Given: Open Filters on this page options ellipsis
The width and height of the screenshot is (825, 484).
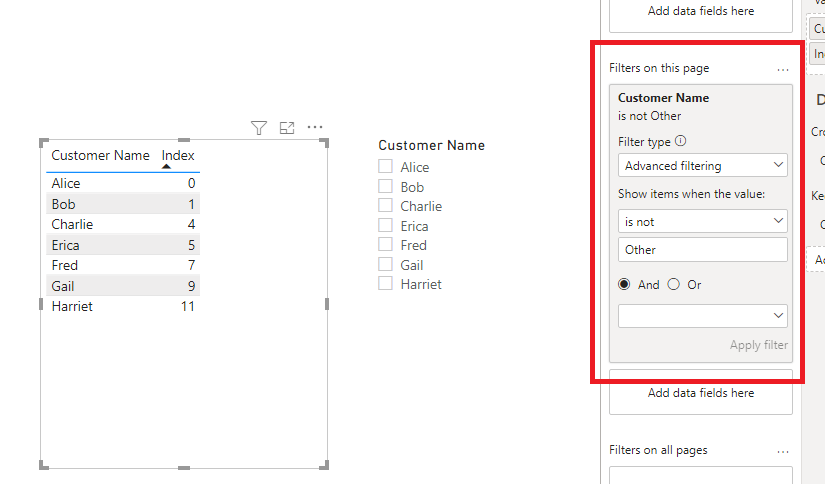Looking at the screenshot, I should [x=783, y=69].
